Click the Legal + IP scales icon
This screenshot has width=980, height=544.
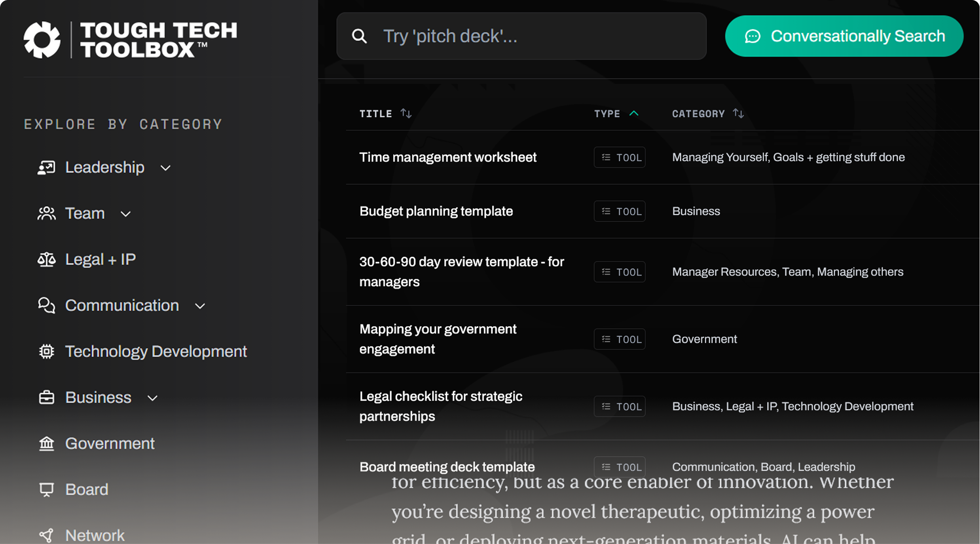click(46, 259)
